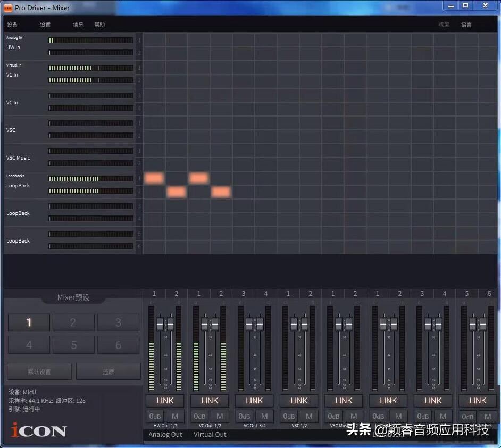Click the iCON logo
Viewport: 501px width, 448px height.
(x=39, y=430)
